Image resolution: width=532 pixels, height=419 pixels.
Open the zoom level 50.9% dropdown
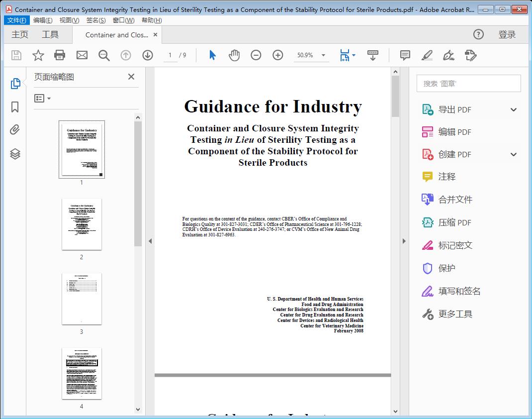click(x=323, y=55)
